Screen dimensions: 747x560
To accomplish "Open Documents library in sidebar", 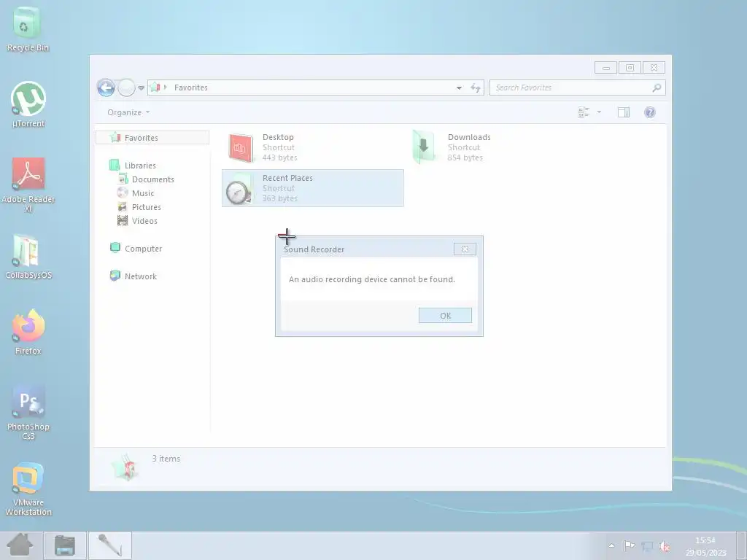I will coord(146,179).
